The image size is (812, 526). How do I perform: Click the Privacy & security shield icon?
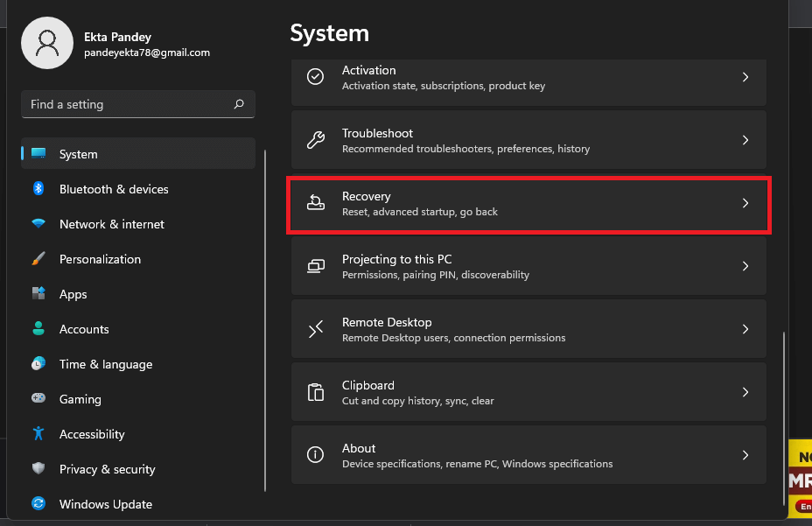click(x=38, y=469)
